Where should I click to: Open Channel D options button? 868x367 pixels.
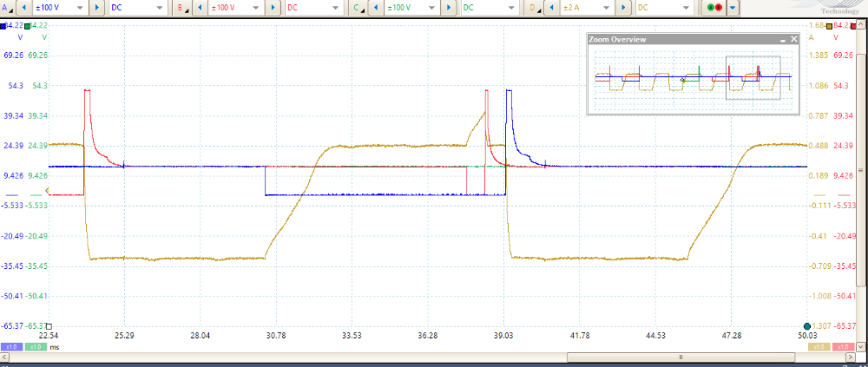532,7
